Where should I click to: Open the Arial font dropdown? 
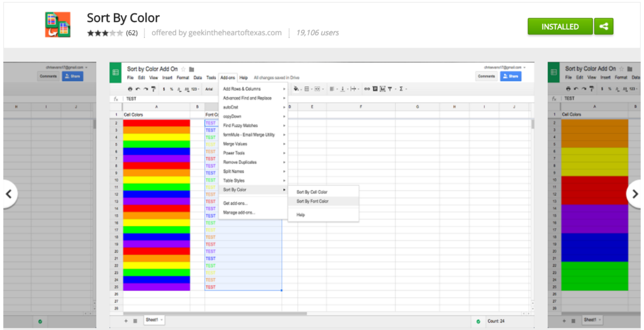click(210, 89)
